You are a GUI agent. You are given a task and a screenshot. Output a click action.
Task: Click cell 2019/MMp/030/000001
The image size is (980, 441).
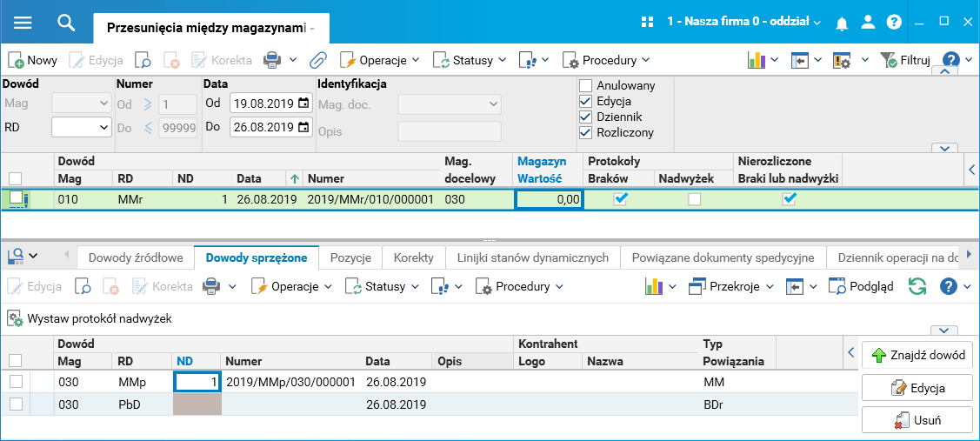click(290, 382)
